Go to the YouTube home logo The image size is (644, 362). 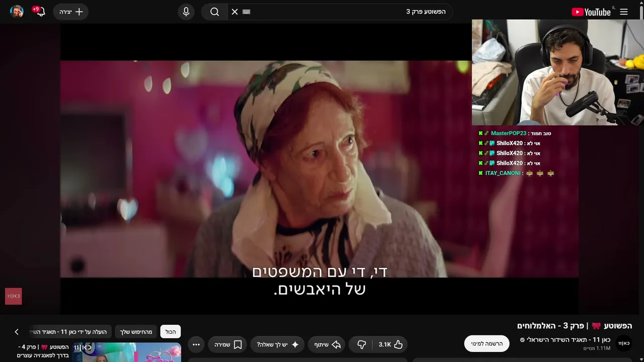coord(591,12)
